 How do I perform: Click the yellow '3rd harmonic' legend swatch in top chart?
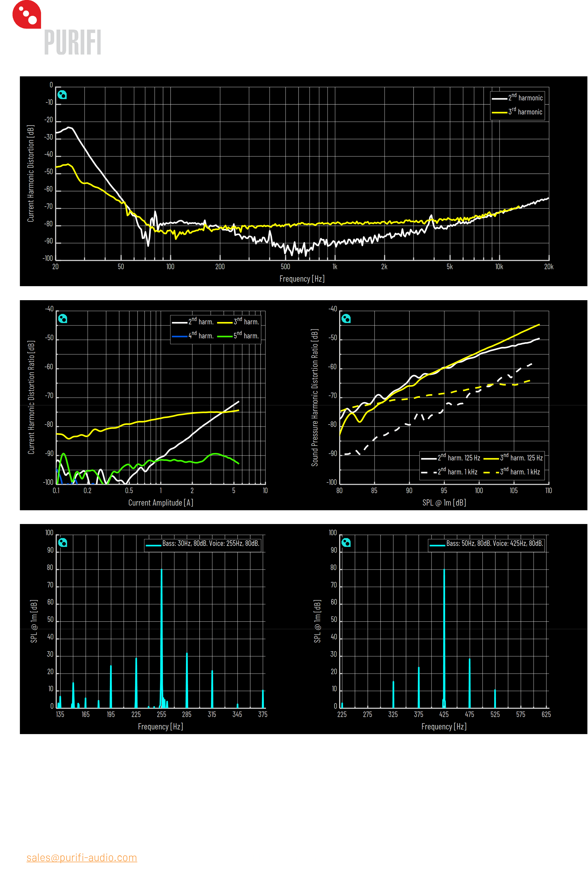click(499, 112)
